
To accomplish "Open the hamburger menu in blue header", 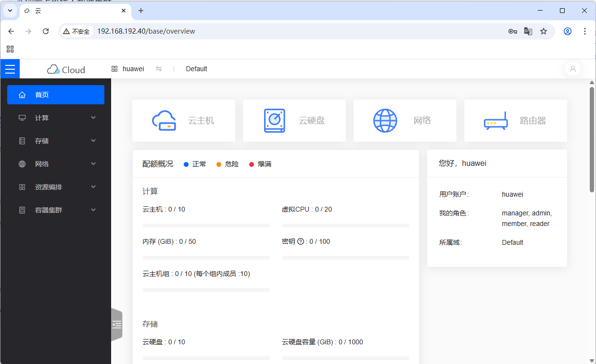I will coord(10,69).
